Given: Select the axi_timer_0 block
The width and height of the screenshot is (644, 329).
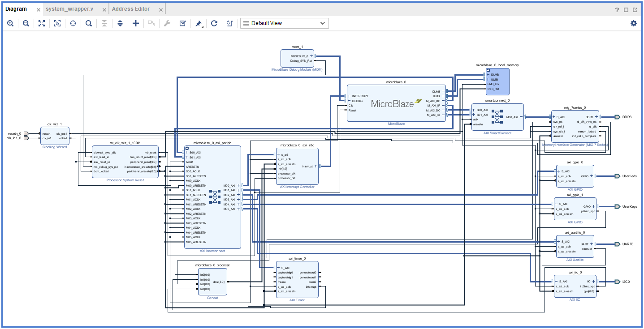Looking at the screenshot, I should (x=297, y=279).
